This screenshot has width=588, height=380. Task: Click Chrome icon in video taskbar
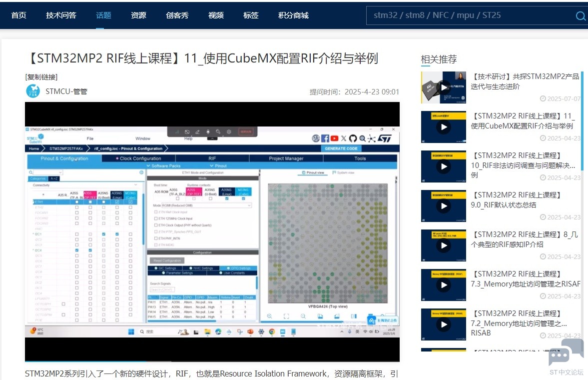(272, 331)
